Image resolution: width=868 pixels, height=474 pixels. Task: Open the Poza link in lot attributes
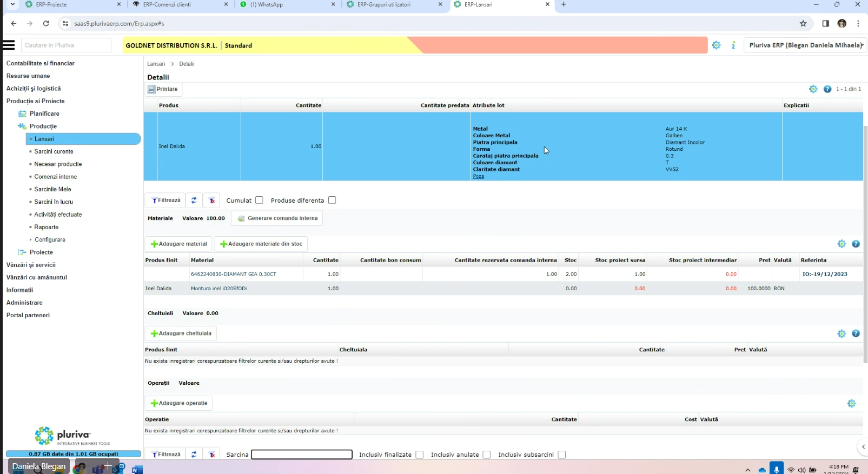point(478,176)
